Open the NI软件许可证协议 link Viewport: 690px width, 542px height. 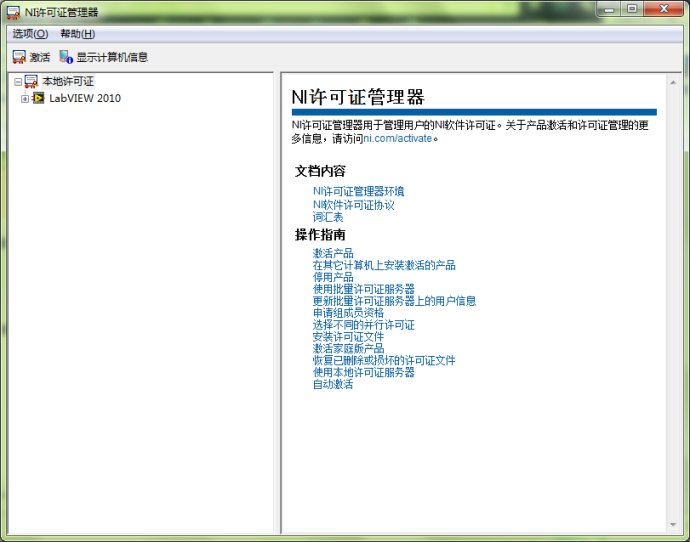tap(353, 205)
